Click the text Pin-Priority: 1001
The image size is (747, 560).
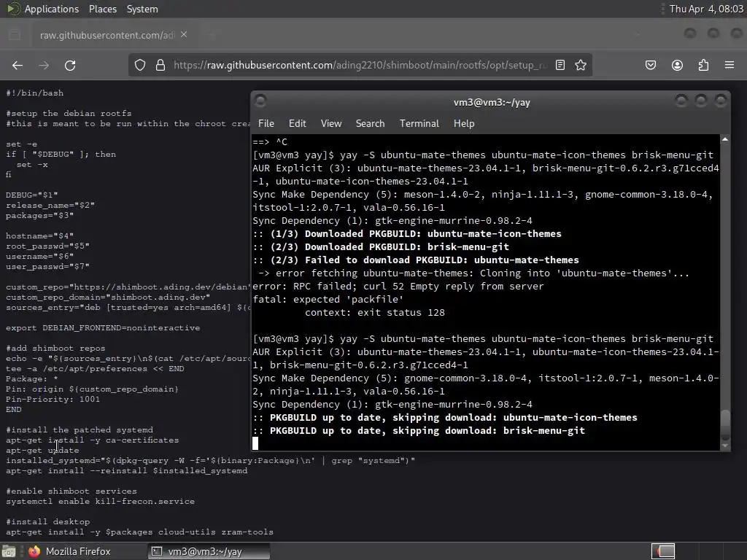pyautogui.click(x=53, y=399)
